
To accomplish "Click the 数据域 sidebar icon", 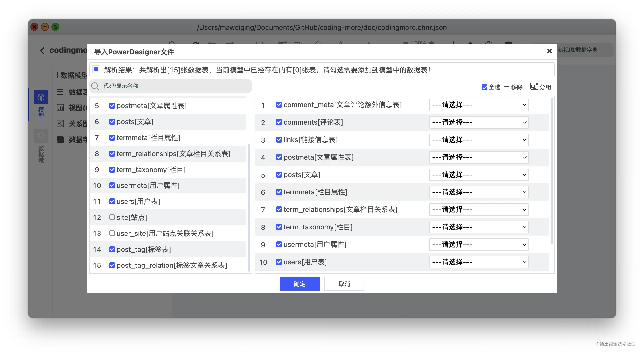I will (41, 136).
